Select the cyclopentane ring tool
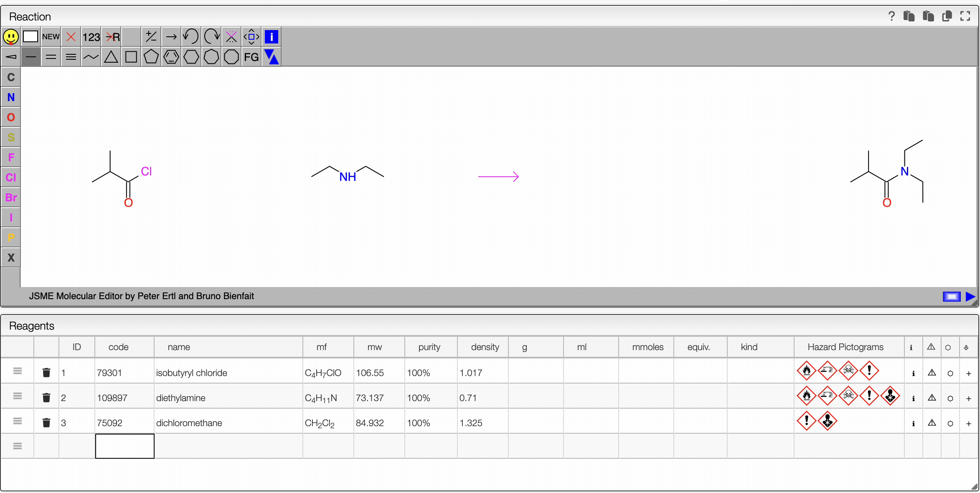 tap(151, 57)
